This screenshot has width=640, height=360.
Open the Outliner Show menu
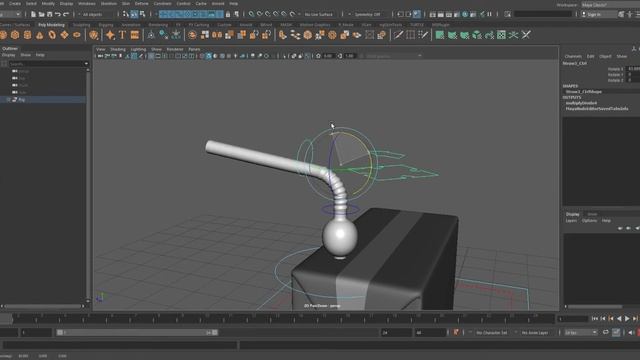click(x=25, y=55)
